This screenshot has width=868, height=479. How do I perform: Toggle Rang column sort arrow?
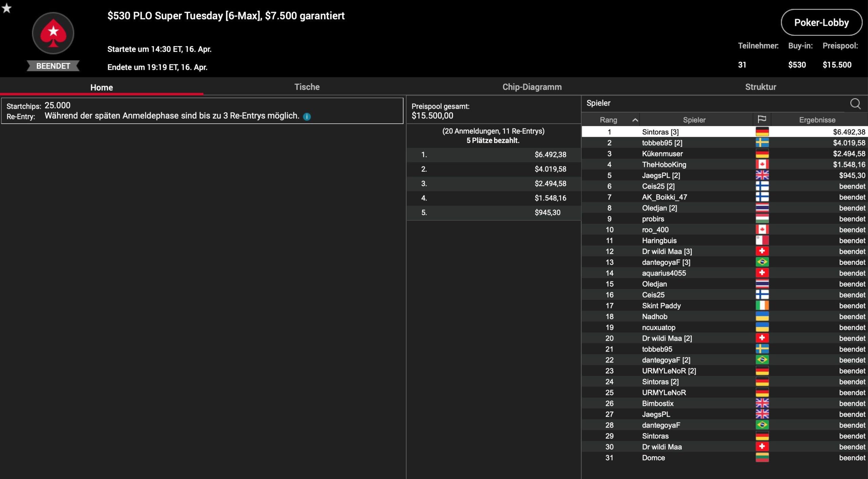635,120
